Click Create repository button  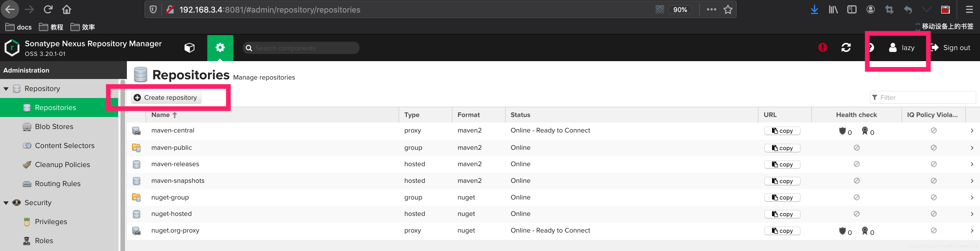click(x=166, y=97)
